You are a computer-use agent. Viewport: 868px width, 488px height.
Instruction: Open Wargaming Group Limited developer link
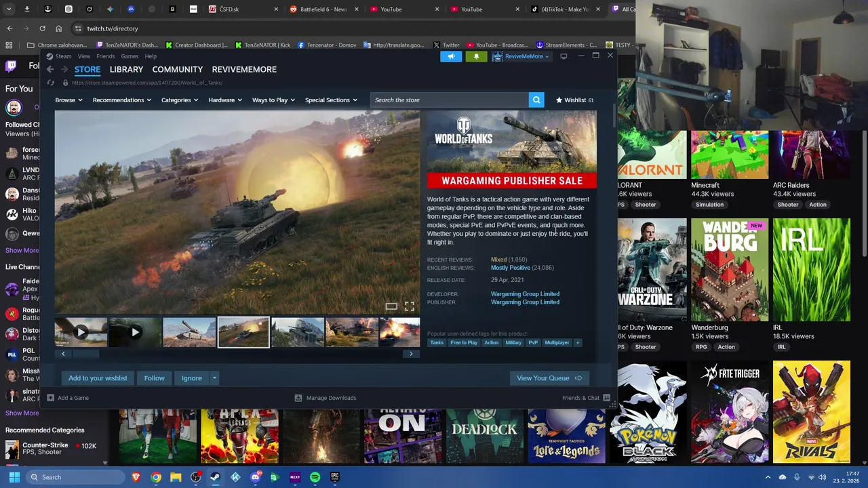(x=525, y=293)
